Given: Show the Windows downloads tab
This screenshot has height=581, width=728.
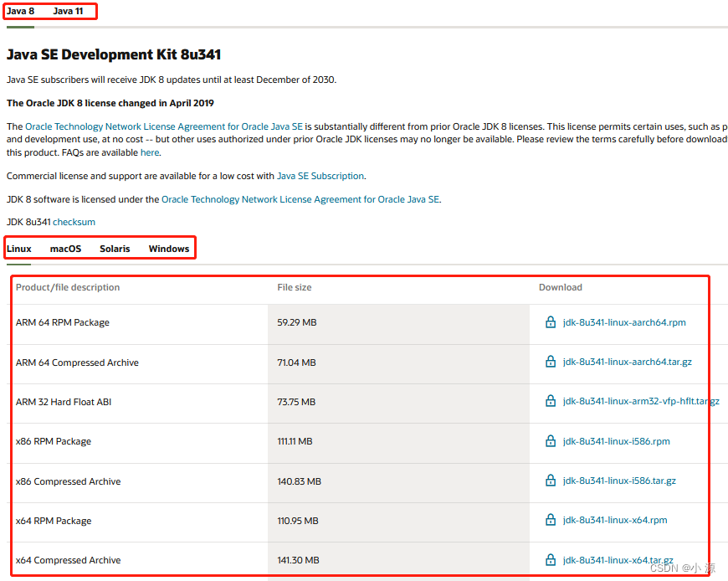Looking at the screenshot, I should click(169, 249).
